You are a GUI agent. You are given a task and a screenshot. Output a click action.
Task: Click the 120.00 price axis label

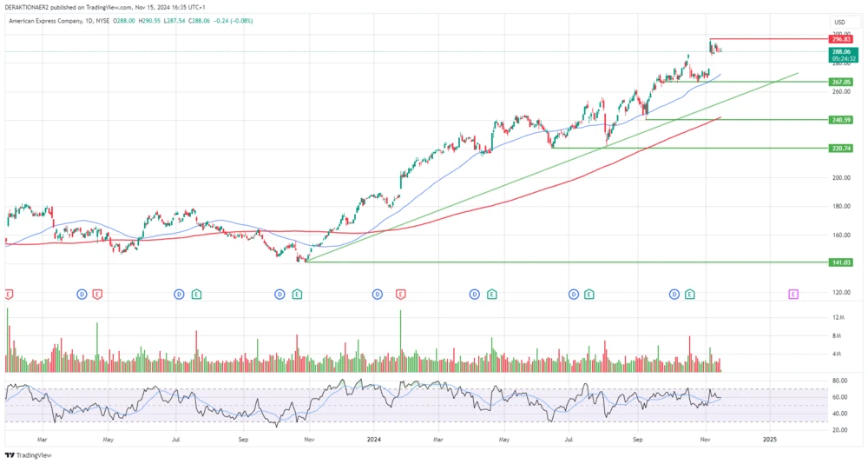tap(841, 293)
